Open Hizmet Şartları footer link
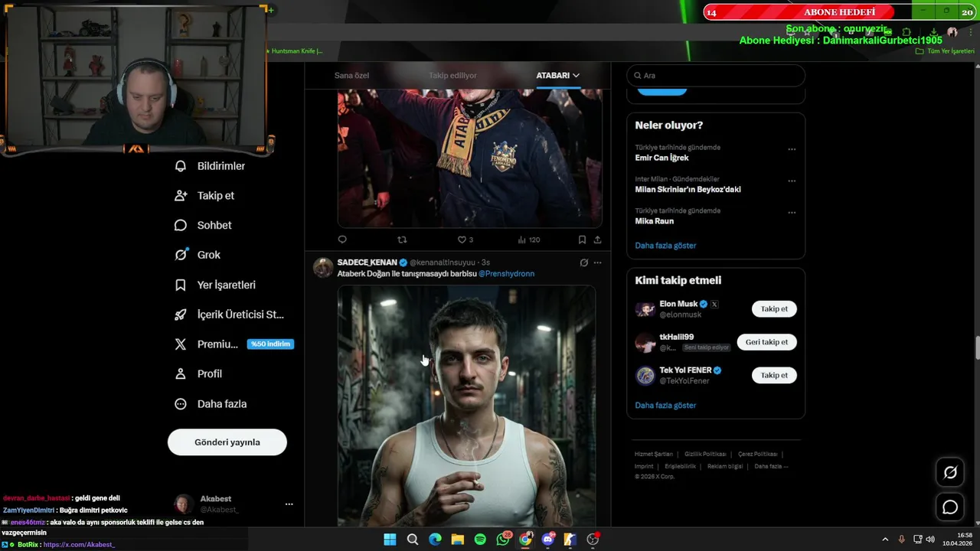The image size is (980, 551). [654, 455]
